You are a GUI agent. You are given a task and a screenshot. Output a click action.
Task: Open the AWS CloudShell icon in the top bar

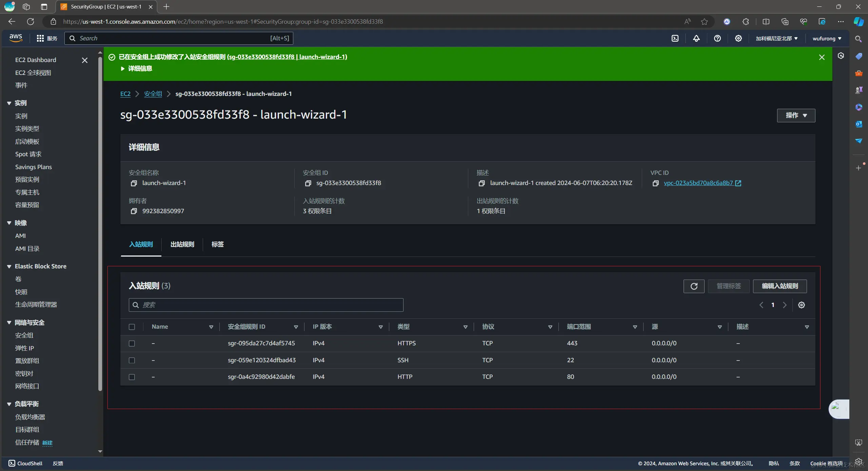point(675,38)
